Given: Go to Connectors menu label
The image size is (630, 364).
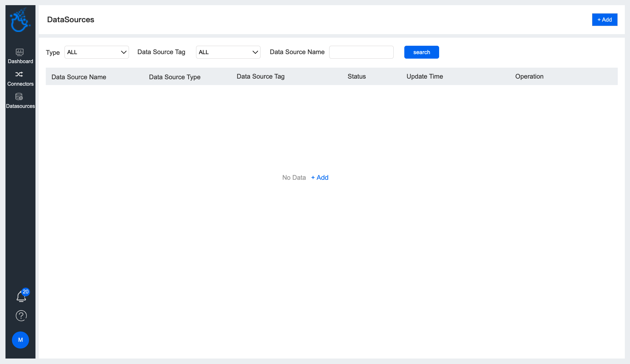Looking at the screenshot, I should tap(20, 84).
